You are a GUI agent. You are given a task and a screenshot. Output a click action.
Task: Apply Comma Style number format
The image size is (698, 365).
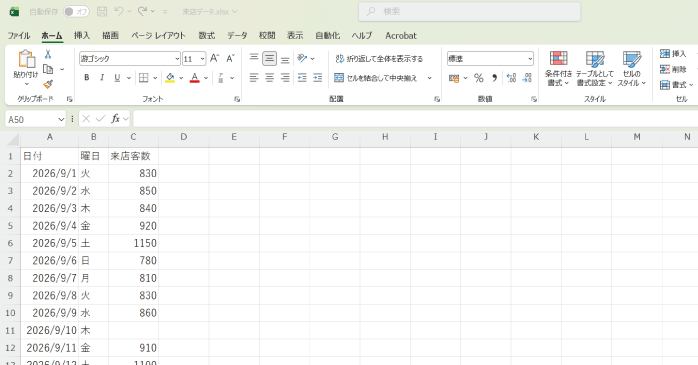click(494, 78)
